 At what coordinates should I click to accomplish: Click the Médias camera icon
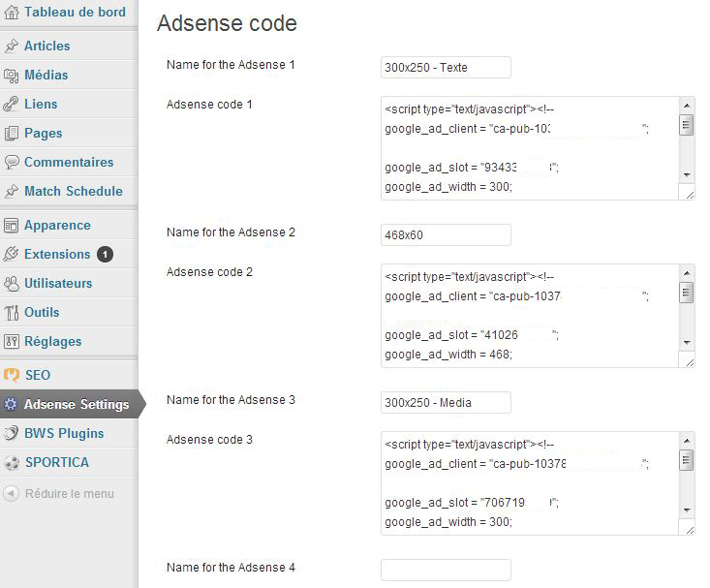point(12,76)
